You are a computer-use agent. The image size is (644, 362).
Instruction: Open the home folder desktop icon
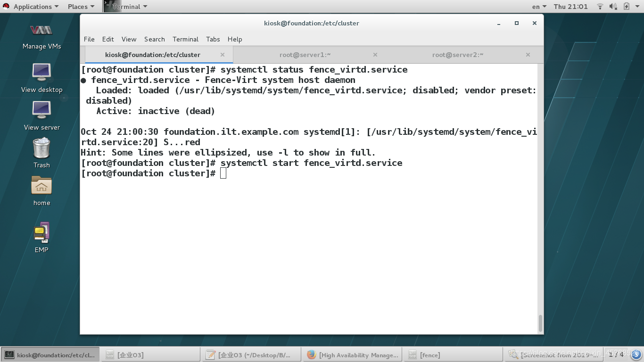pyautogui.click(x=41, y=190)
